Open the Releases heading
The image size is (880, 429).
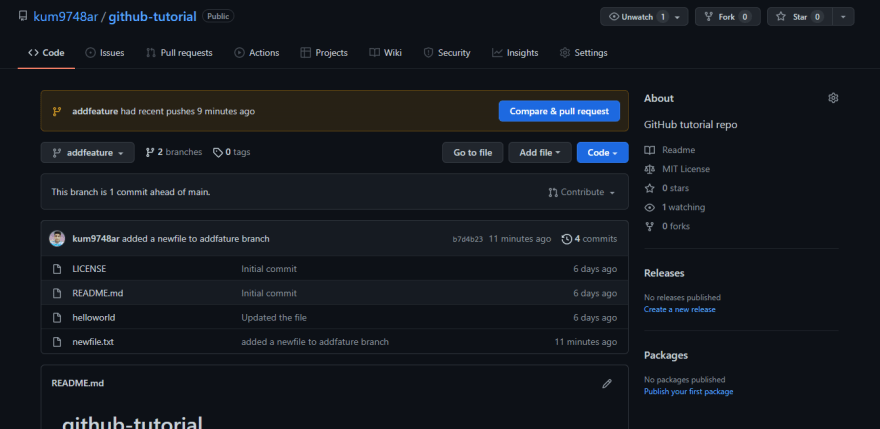[664, 273]
